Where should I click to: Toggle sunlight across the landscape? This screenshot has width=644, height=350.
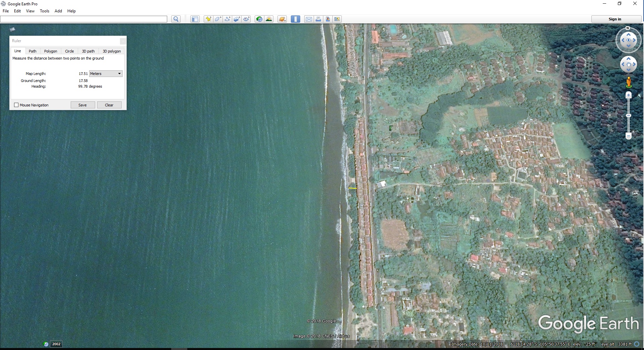click(x=269, y=19)
